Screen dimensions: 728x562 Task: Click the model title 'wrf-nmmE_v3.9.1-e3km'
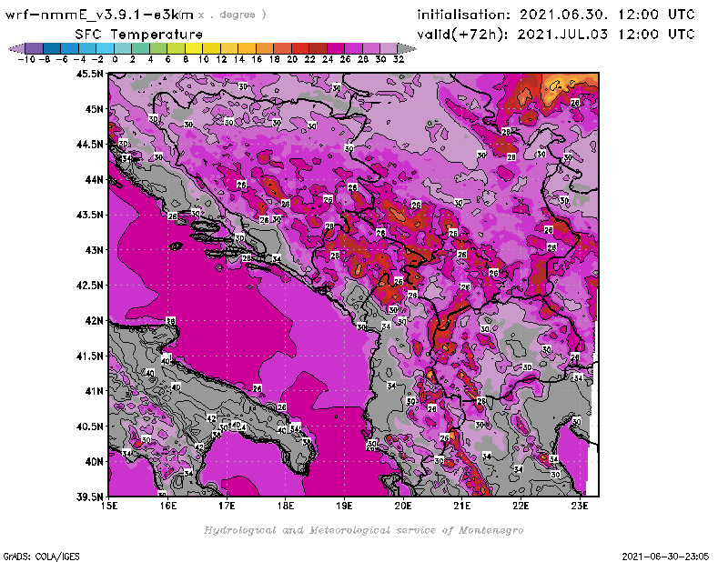point(99,15)
